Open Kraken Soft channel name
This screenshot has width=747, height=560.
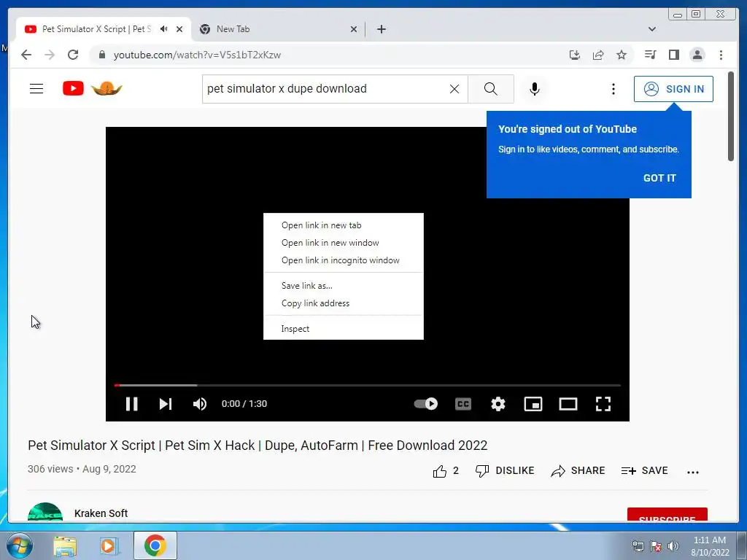click(x=101, y=513)
